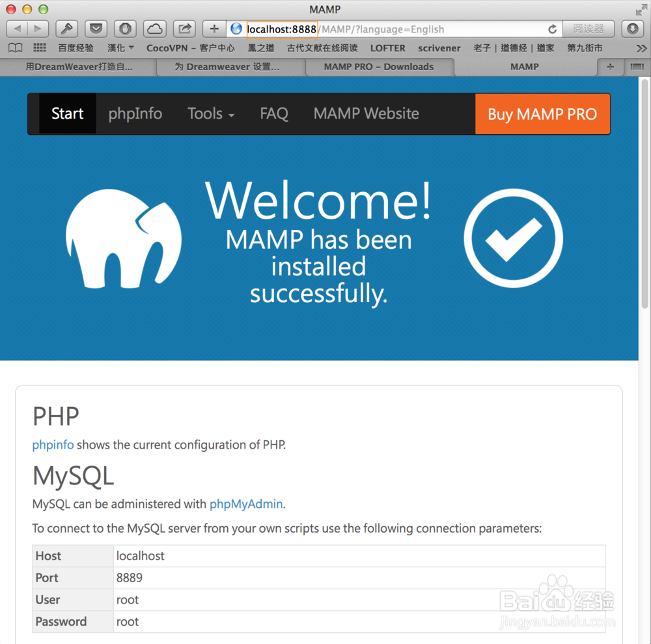The image size is (651, 644).
Task: Minimize Safari with the yellow button
Action: pos(27,9)
